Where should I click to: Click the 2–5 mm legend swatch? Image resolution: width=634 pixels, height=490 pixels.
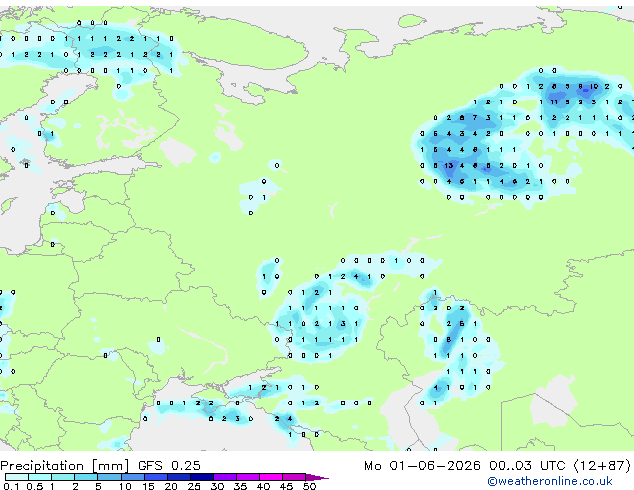[x=86, y=477]
